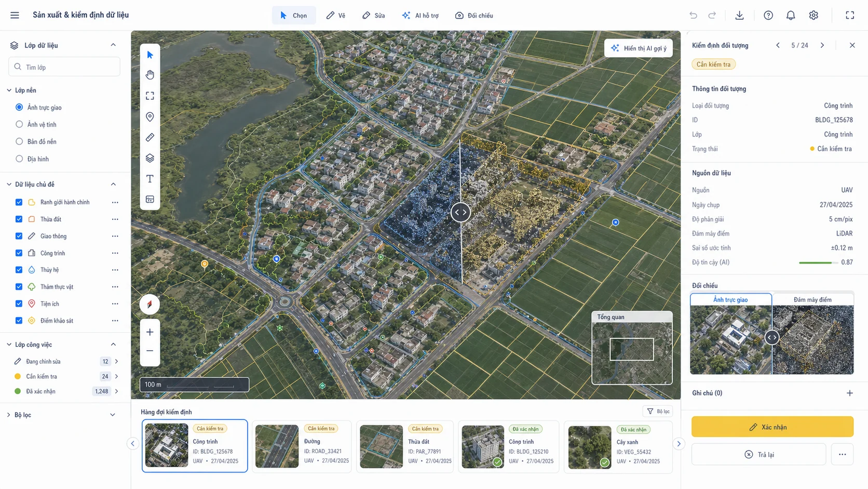The height and width of the screenshot is (489, 868).
Task: Open ROAD_33421 queue thumbnail
Action: 277,446
